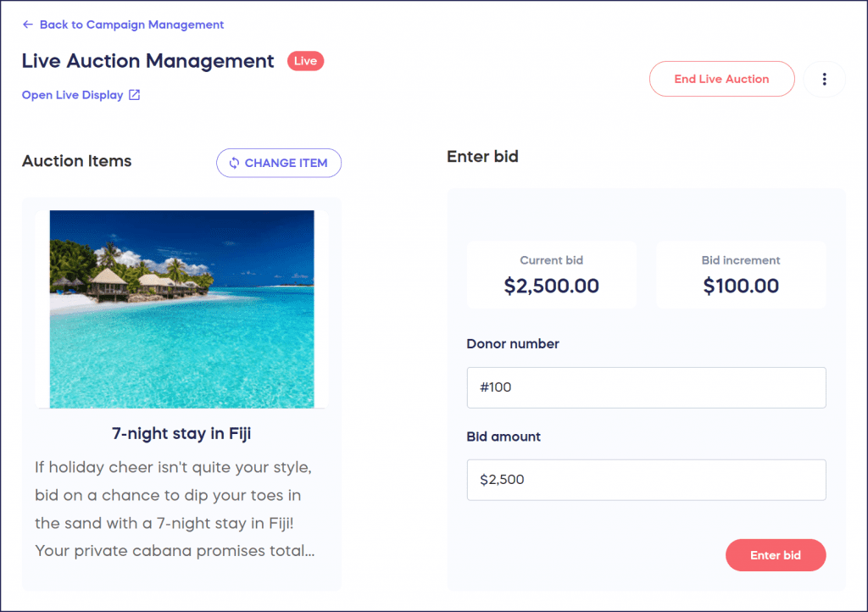Select the Bid increment display card
Viewport: 868px width, 612px height.
[x=741, y=274]
